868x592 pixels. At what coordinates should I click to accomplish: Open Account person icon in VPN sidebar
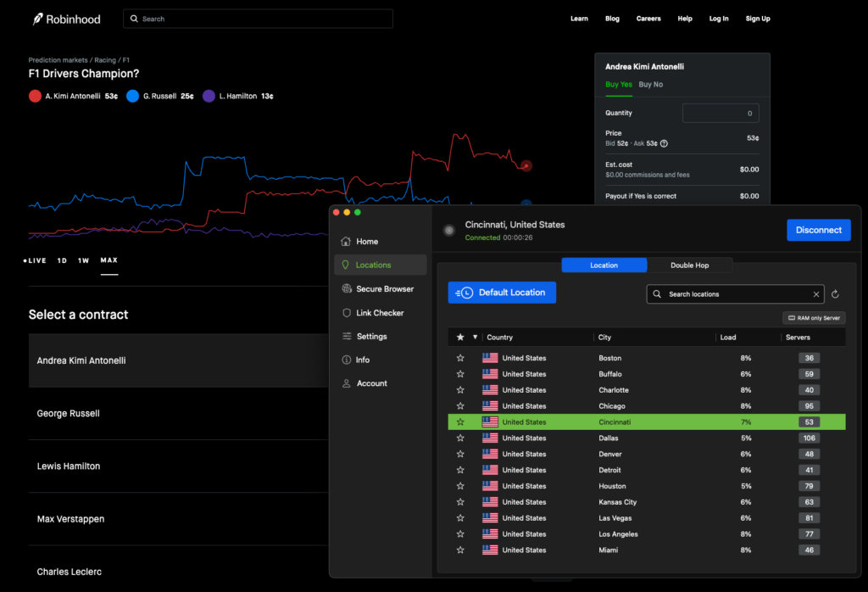[x=347, y=383]
